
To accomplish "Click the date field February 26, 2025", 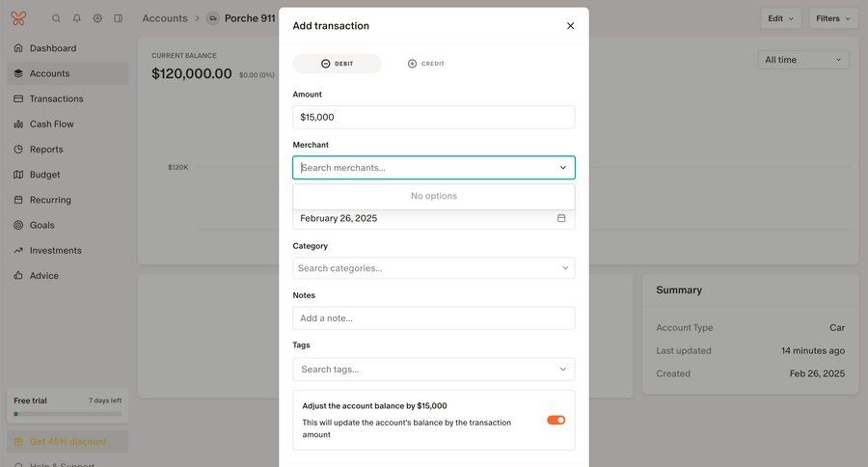I will 434,218.
